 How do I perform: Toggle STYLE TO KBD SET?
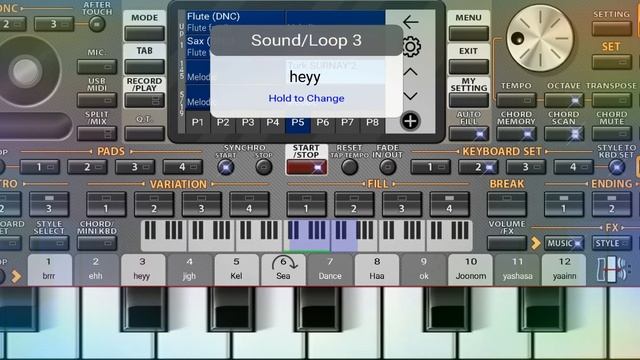point(617,167)
